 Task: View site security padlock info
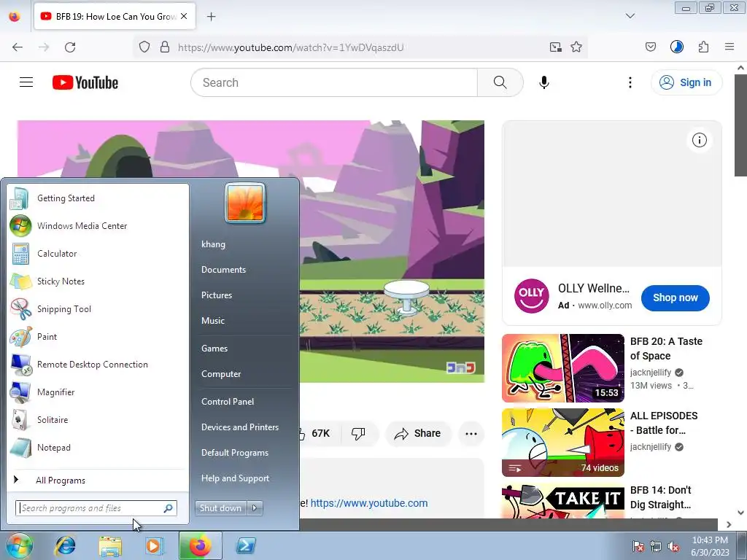click(165, 47)
